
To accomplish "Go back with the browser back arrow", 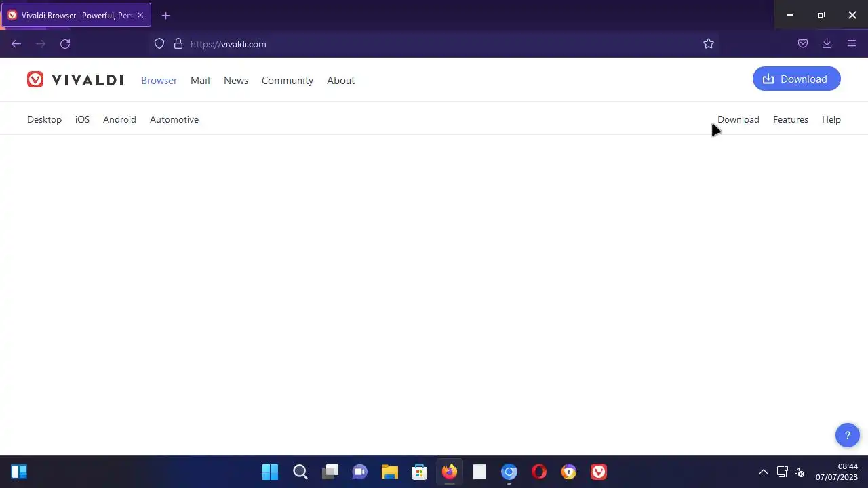I will coord(16,44).
